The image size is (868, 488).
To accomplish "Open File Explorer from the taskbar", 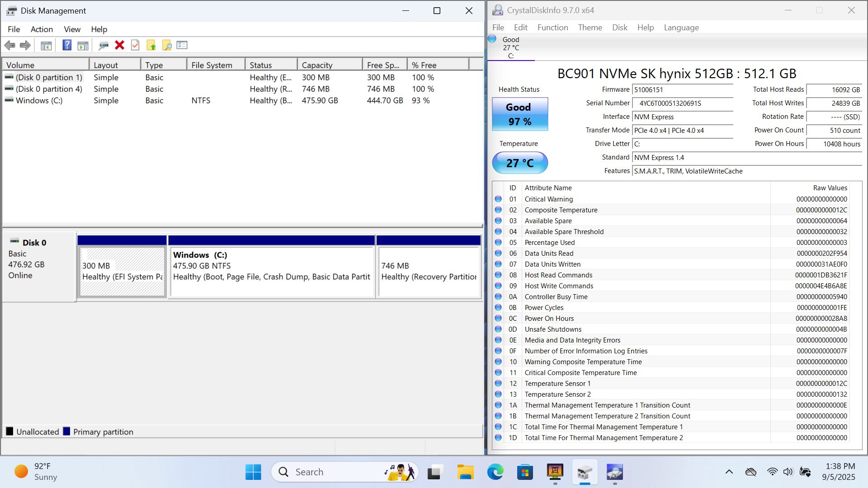I will point(465,472).
